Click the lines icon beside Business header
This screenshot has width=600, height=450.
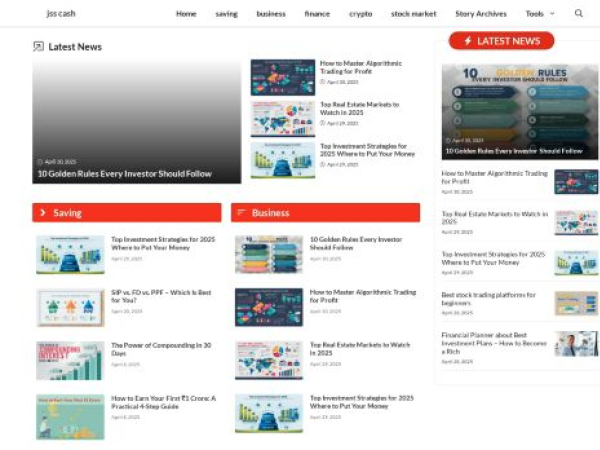pos(241,213)
